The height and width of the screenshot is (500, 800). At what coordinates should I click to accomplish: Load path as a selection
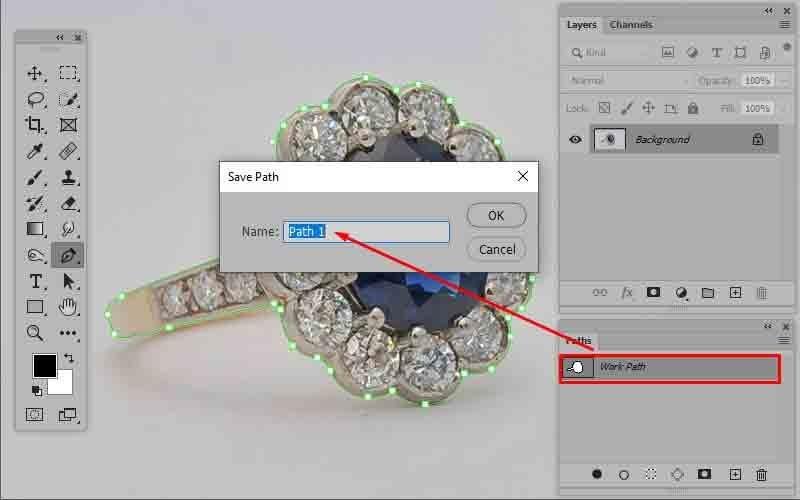coord(651,474)
